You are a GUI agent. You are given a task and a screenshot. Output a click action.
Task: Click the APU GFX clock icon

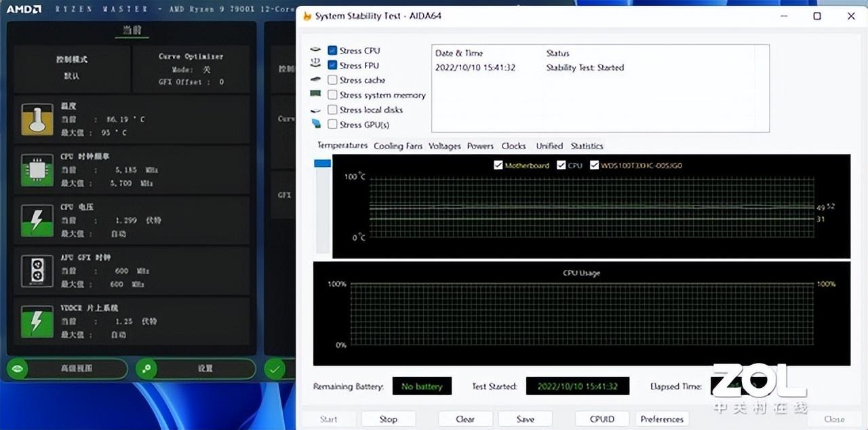coord(37,271)
